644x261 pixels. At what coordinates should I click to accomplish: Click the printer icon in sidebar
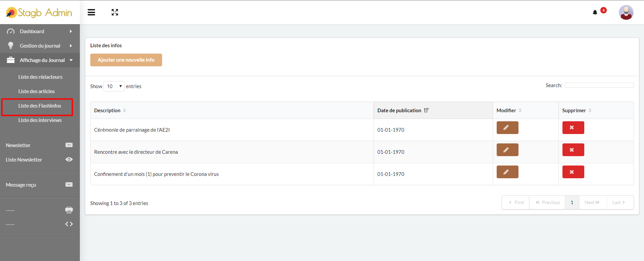pos(69,210)
